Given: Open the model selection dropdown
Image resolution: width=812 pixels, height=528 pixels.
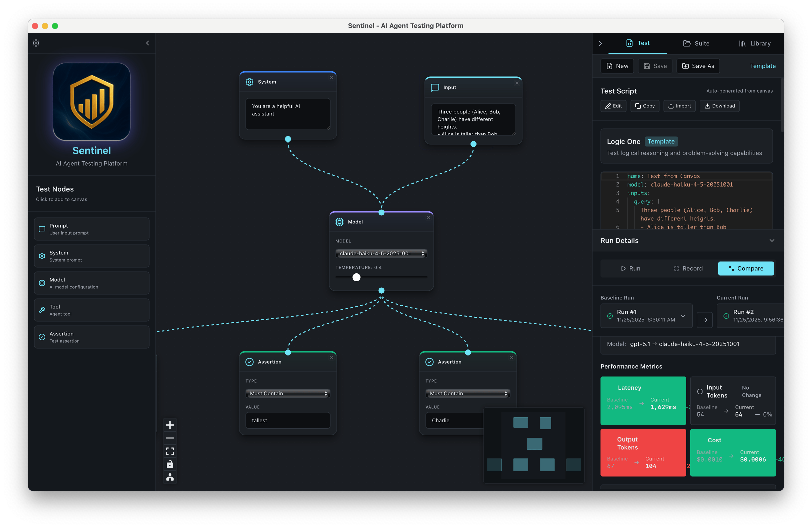Looking at the screenshot, I should click(x=381, y=253).
